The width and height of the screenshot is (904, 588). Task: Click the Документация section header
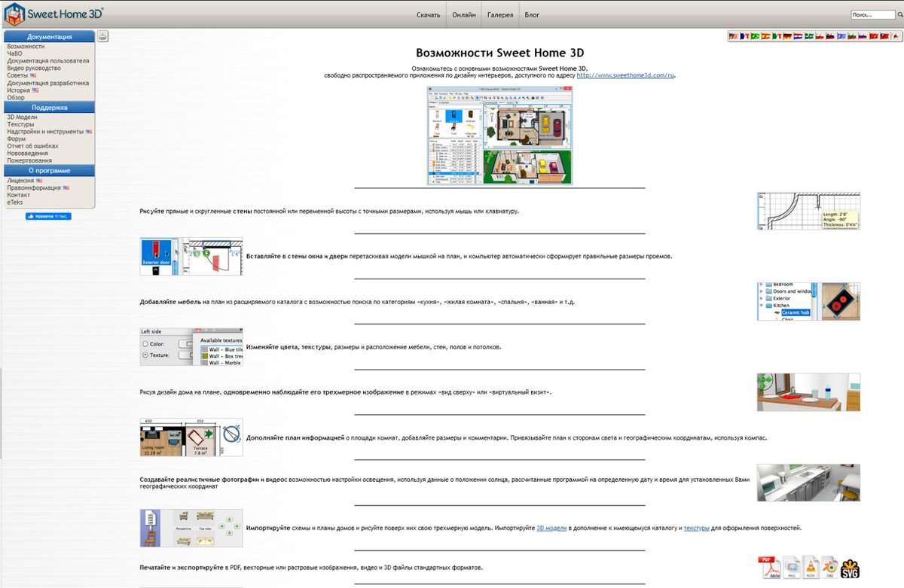tap(50, 36)
